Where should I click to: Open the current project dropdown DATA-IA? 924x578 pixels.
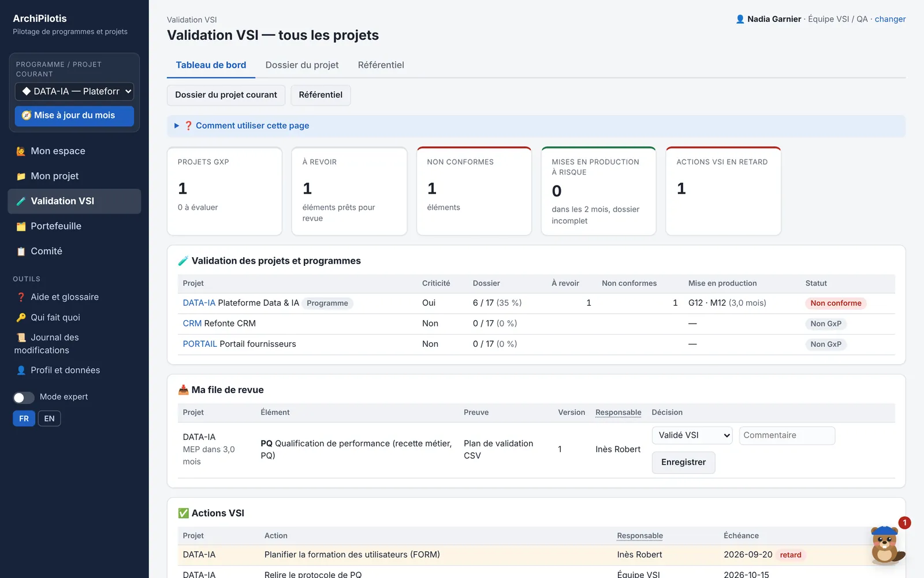point(74,91)
